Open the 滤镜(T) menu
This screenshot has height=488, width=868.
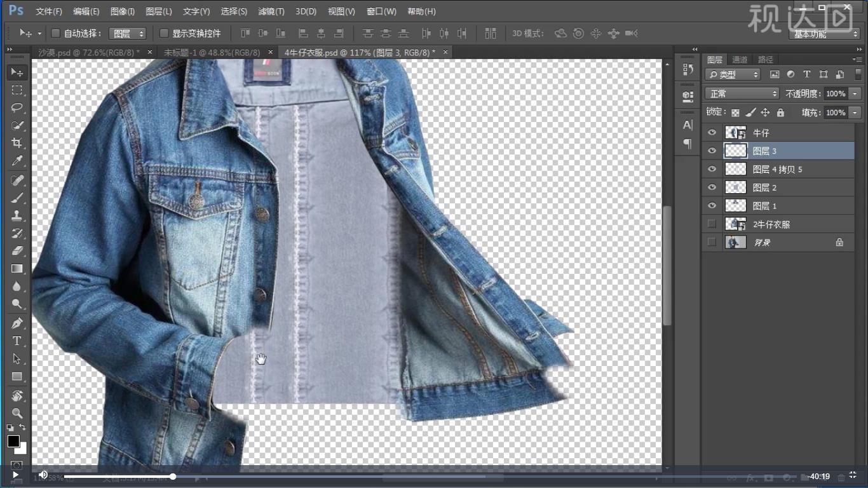[271, 11]
